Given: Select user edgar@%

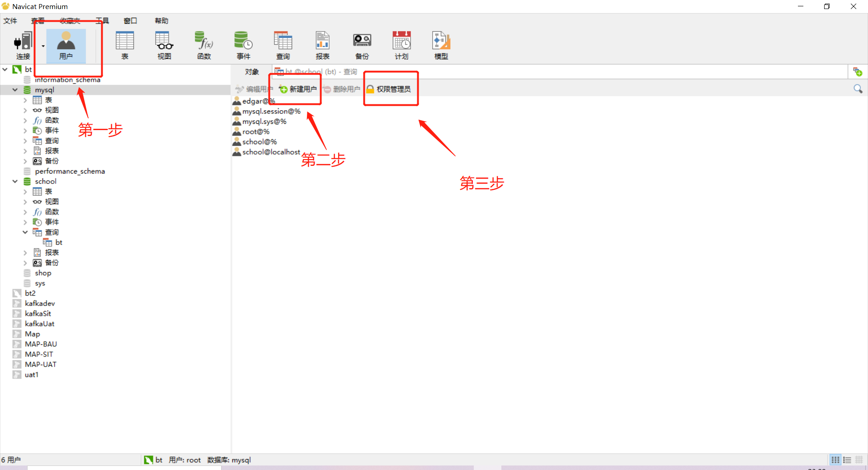Looking at the screenshot, I should tap(254, 101).
